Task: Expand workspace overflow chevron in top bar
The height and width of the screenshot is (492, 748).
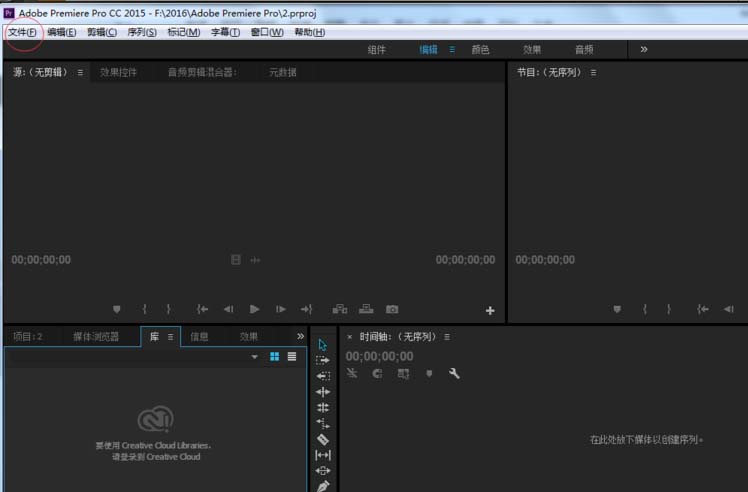Action: (643, 49)
